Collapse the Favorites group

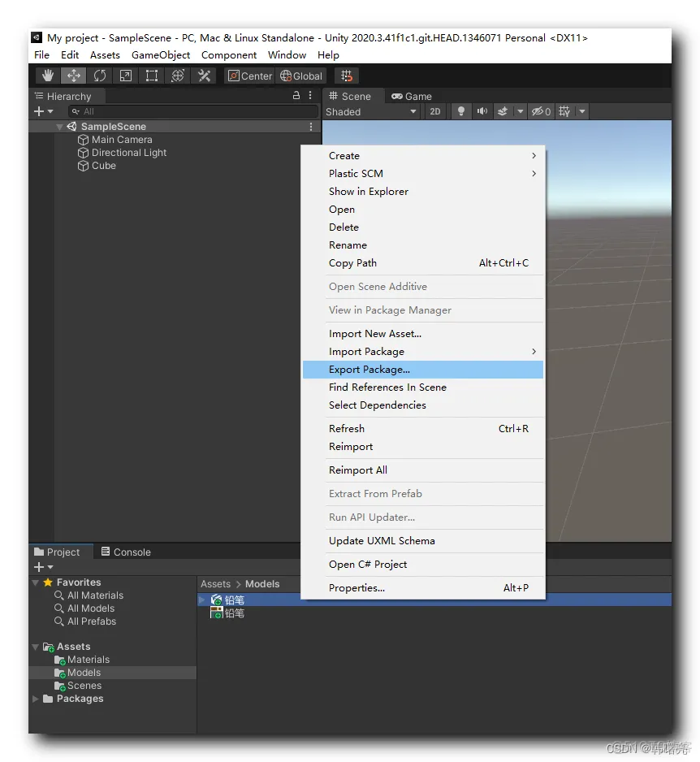click(36, 582)
